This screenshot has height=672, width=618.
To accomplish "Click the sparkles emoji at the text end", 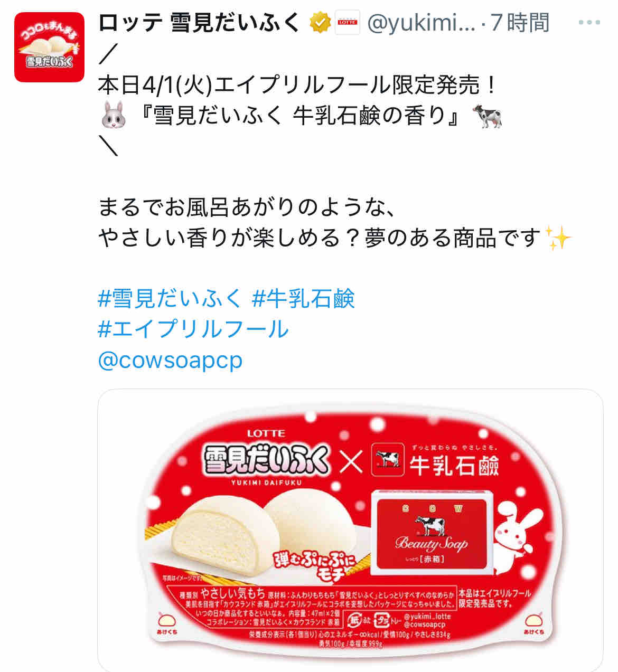I will [558, 238].
